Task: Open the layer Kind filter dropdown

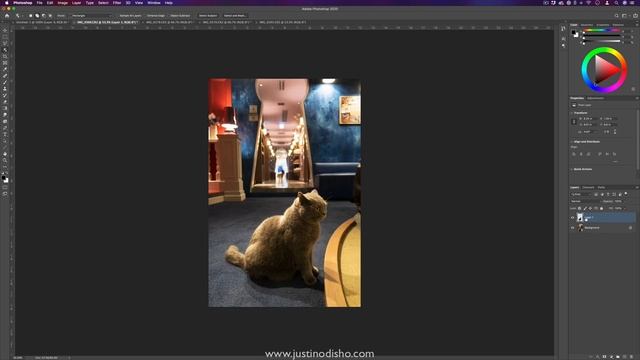Action: pos(581,195)
